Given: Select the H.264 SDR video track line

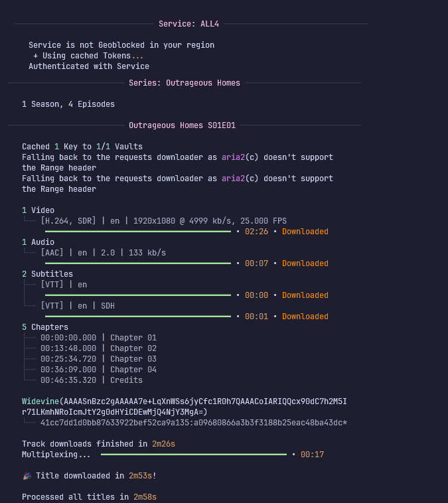Looking at the screenshot, I should (x=163, y=221).
